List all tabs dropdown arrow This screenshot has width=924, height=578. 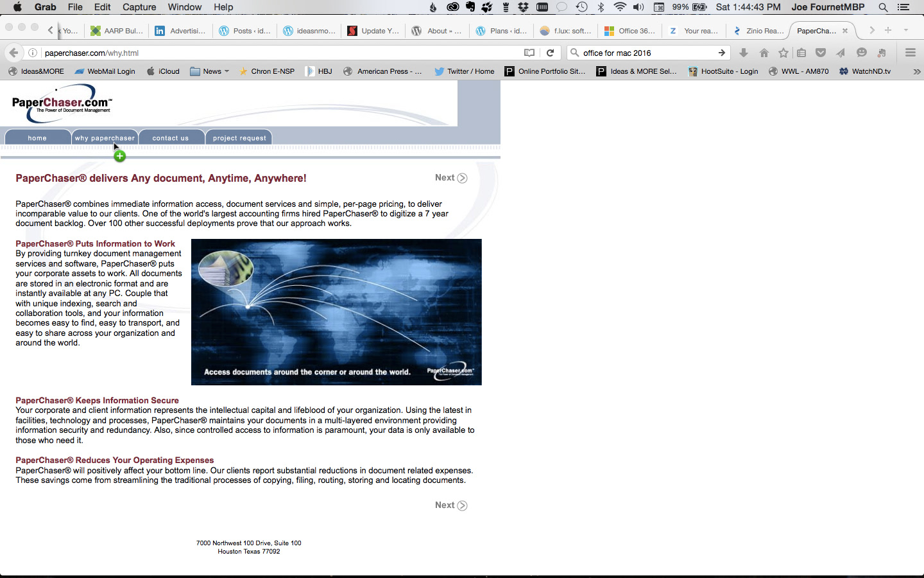click(x=906, y=30)
